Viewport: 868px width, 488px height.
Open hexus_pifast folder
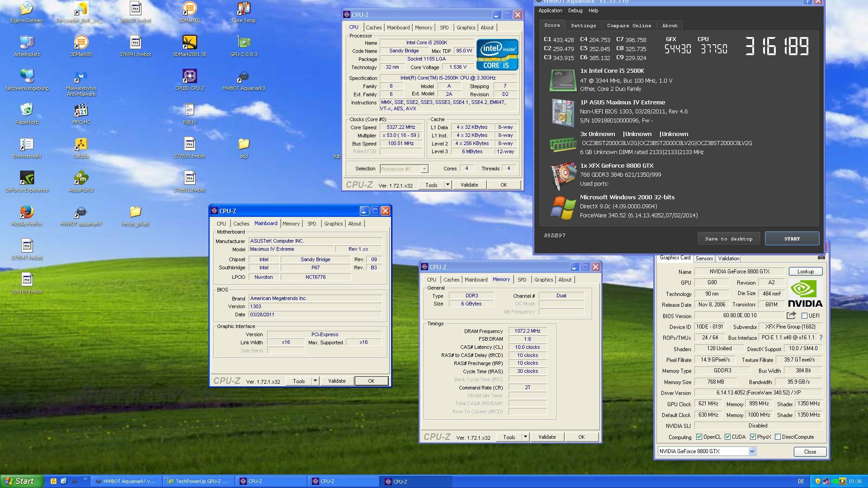[x=135, y=216]
